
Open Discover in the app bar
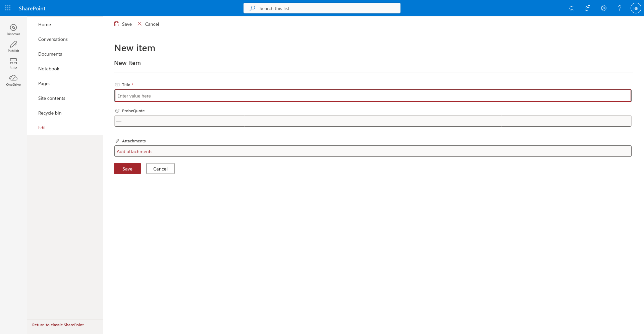tap(13, 30)
